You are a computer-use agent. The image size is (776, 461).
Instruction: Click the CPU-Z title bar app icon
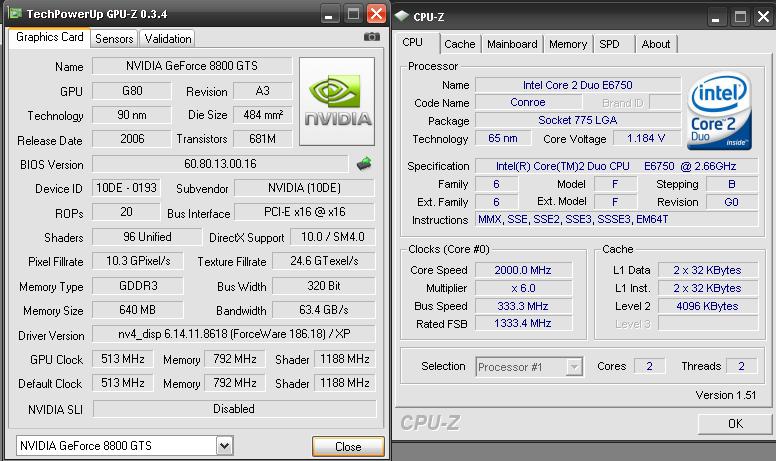point(401,16)
